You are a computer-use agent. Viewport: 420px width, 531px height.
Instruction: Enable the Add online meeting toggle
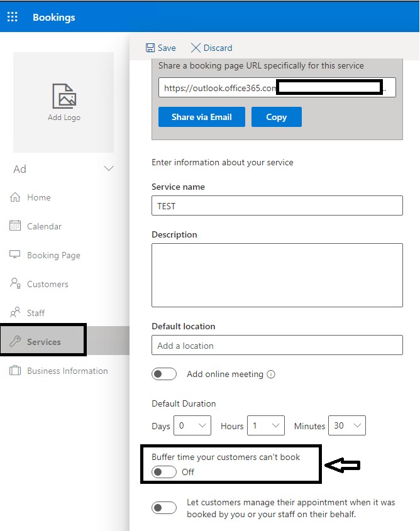[x=164, y=374]
